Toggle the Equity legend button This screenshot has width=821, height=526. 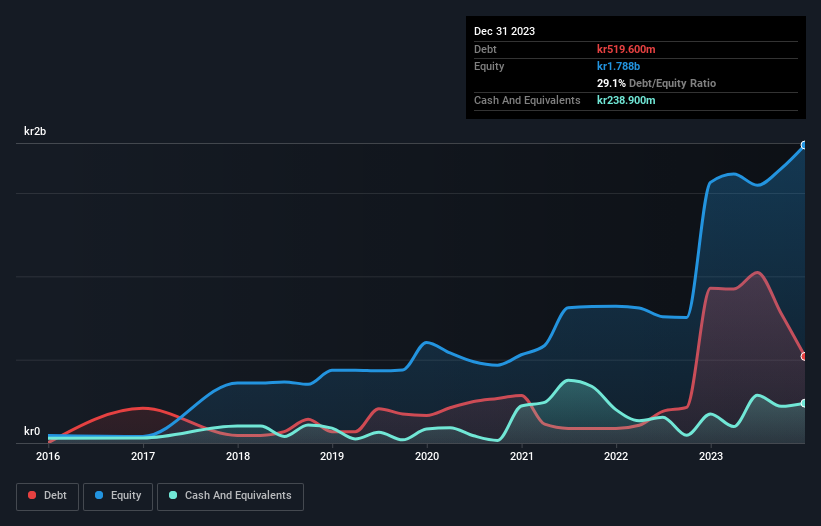tap(118, 496)
